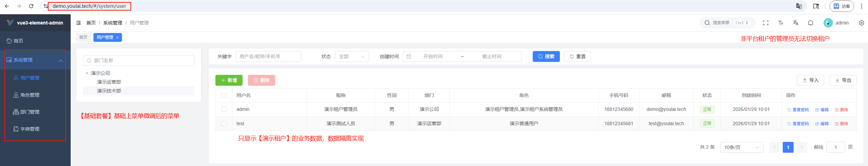The width and height of the screenshot is (868, 166).
Task: Open 部门管理 in the sidebar
Action: click(x=35, y=112)
